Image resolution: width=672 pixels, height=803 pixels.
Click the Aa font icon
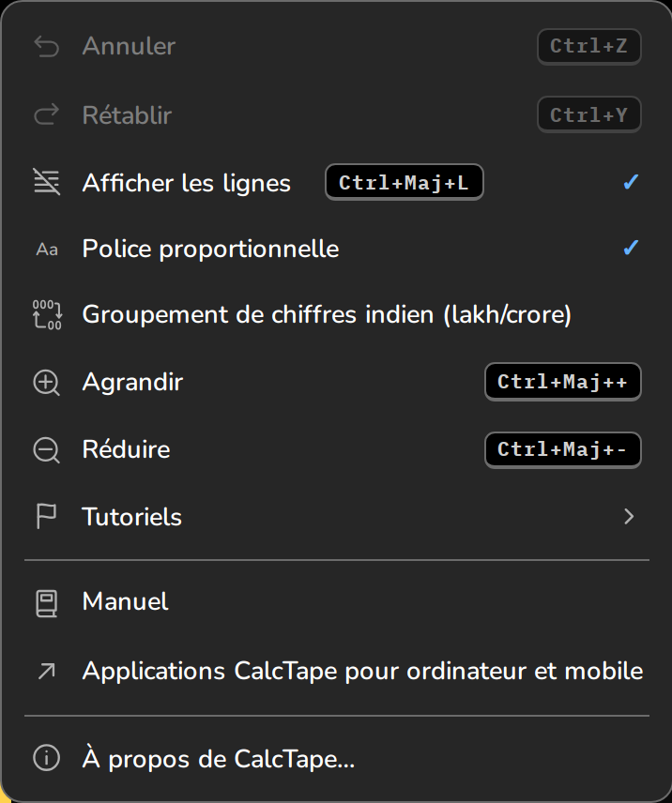pyautogui.click(x=47, y=250)
